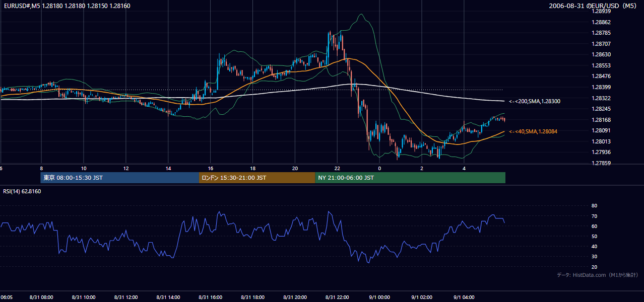644x302 pixels.
Task: Click price axis value 1.28630
Action: click(x=601, y=54)
